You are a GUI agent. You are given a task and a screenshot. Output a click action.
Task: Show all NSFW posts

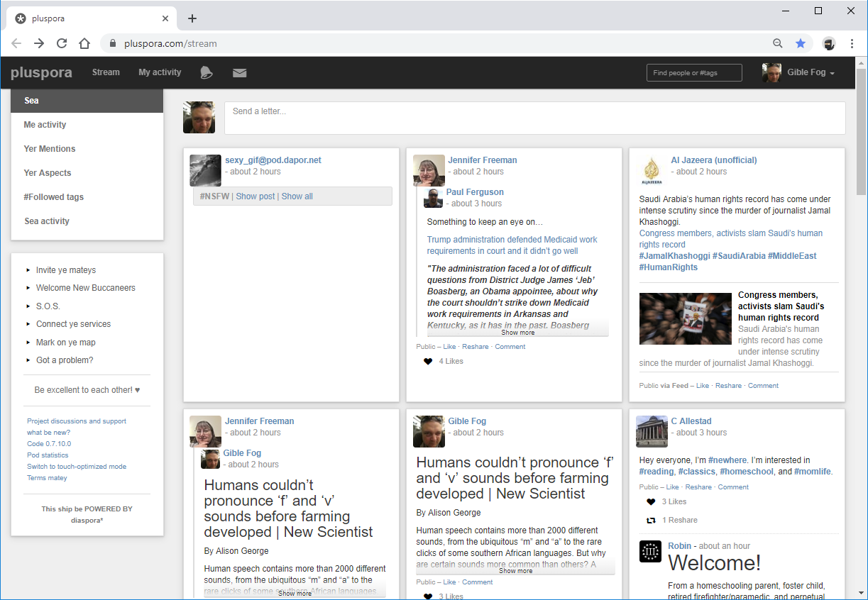coord(297,196)
